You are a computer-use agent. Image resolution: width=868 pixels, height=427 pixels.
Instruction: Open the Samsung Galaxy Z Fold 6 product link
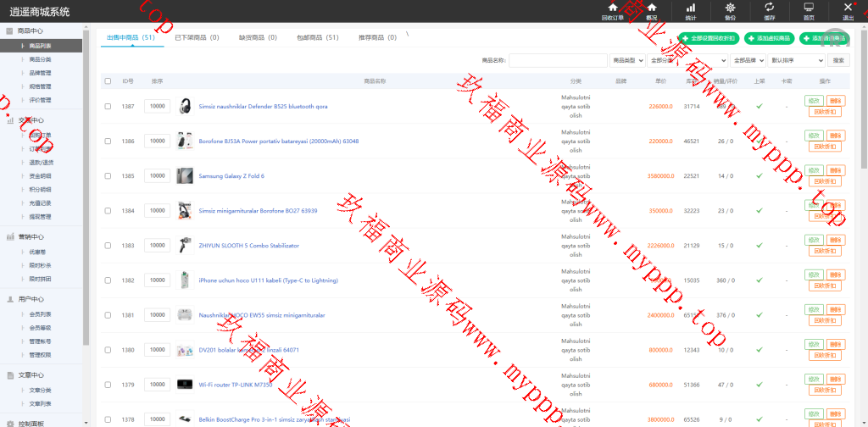231,176
